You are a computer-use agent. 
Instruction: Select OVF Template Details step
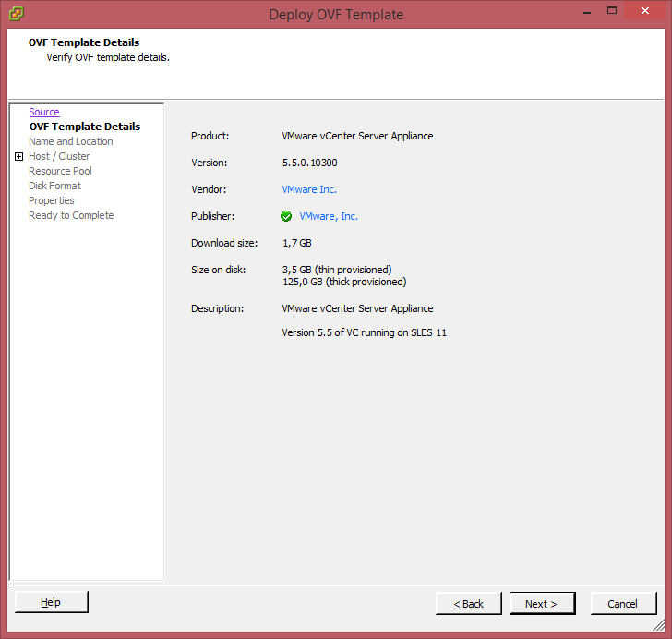click(84, 127)
